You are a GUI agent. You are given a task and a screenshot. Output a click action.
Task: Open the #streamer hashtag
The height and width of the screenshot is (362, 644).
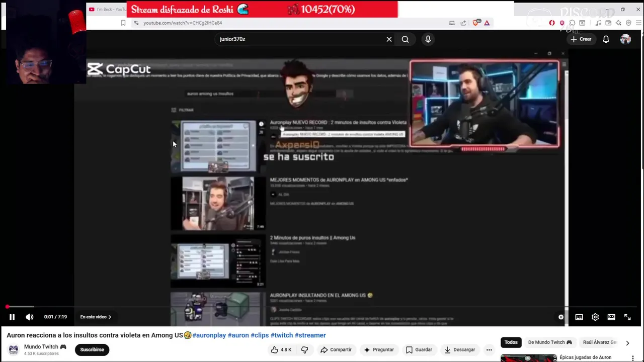[310, 335]
